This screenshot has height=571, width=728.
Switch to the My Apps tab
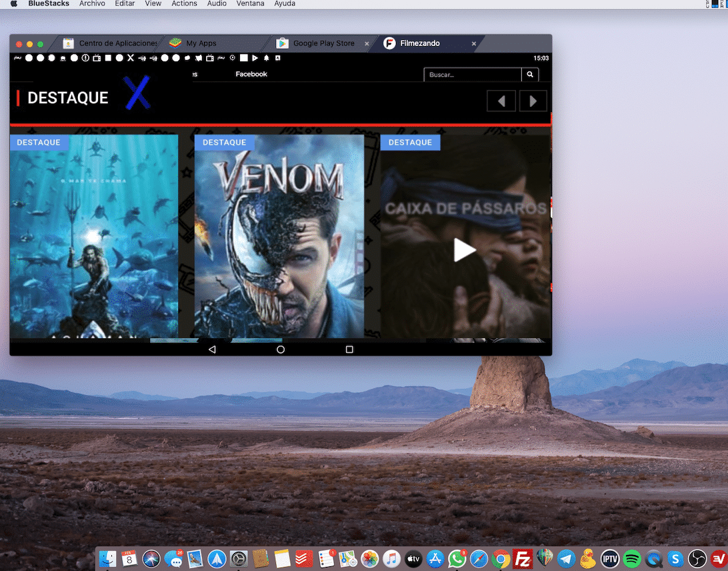click(200, 43)
